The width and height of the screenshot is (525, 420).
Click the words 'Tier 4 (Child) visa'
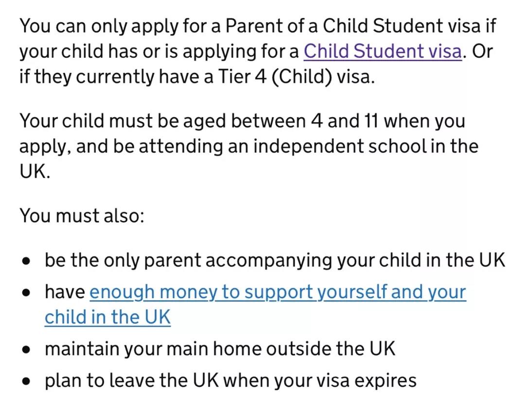296,77
